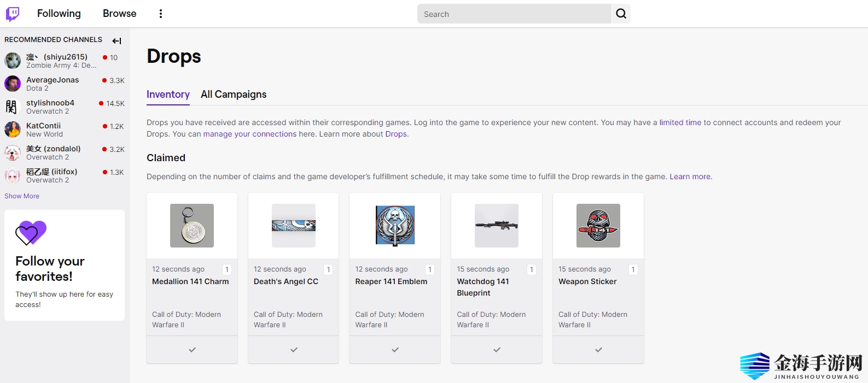Click 'Zombie Army 4' game label
This screenshot has height=383, width=868.
(61, 66)
